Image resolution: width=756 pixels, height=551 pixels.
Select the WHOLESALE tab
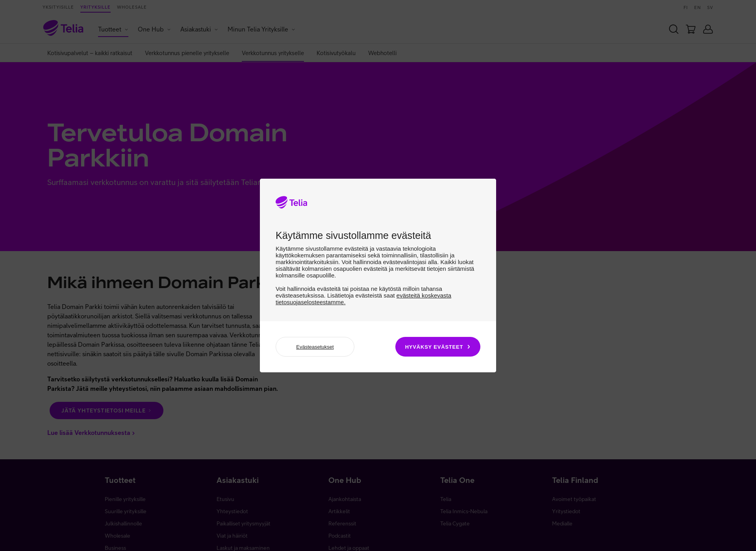point(131,7)
